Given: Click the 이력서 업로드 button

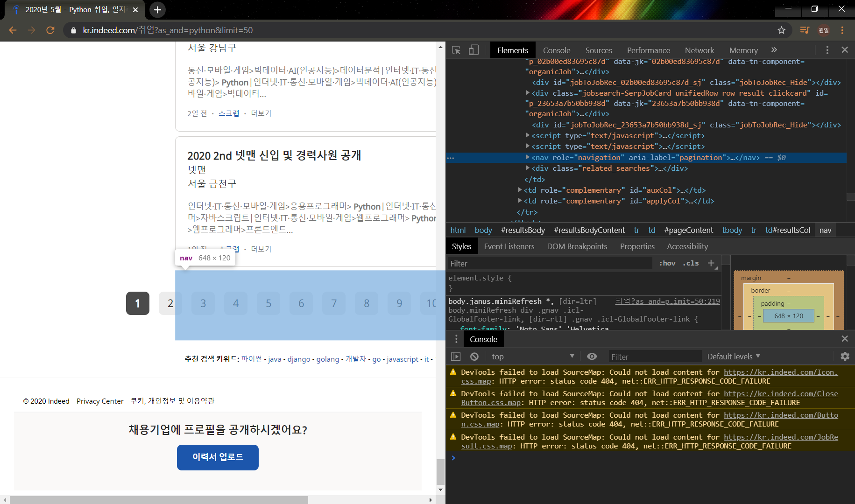Looking at the screenshot, I should point(218,457).
